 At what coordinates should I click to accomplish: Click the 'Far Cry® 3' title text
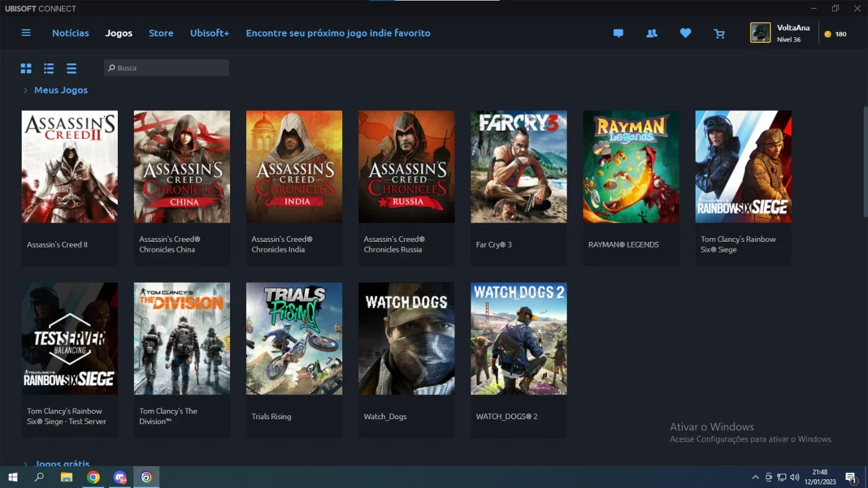tap(494, 244)
